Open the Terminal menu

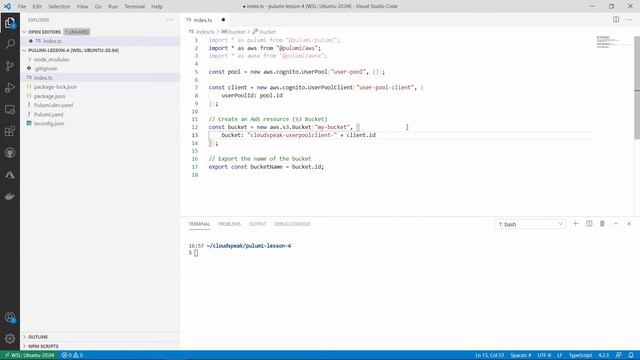pyautogui.click(x=135, y=7)
